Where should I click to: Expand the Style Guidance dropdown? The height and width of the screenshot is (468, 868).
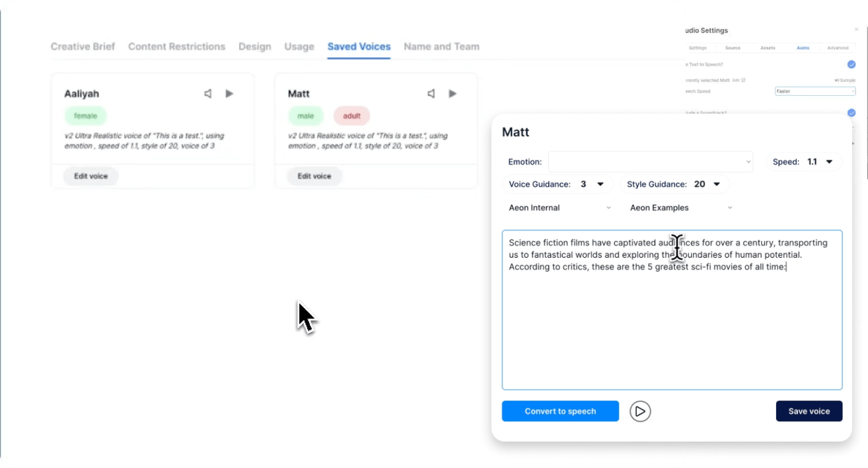click(674, 184)
